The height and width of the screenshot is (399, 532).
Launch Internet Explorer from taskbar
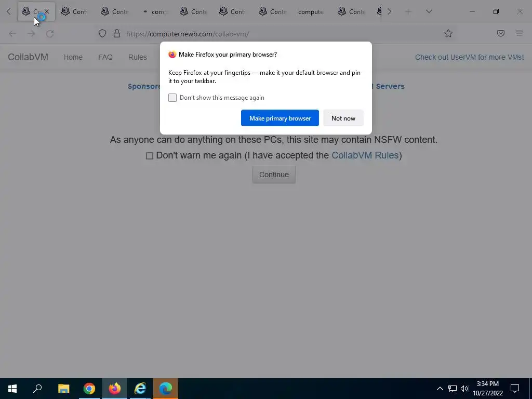[x=140, y=389]
